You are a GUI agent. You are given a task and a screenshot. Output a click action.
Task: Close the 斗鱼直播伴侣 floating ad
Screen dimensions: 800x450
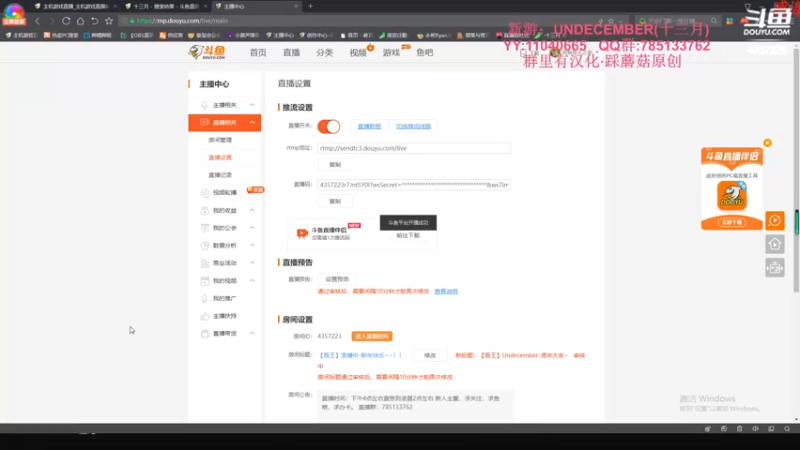click(x=767, y=143)
